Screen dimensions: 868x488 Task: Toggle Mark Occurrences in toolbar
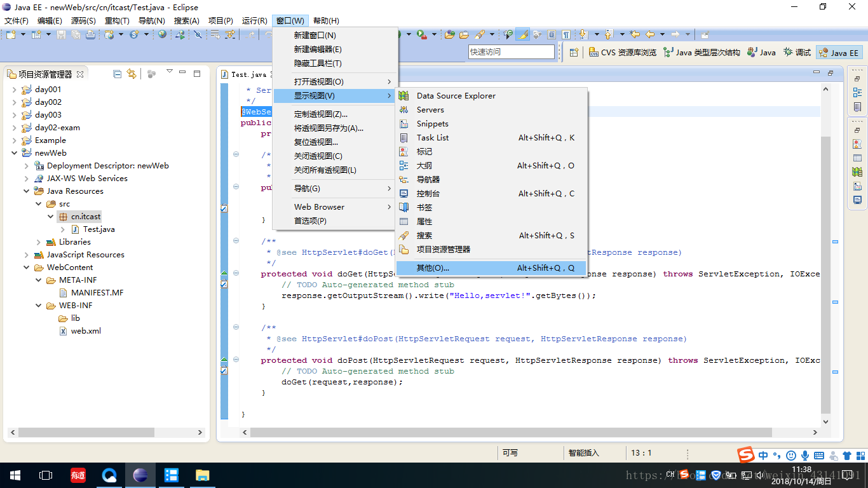522,34
